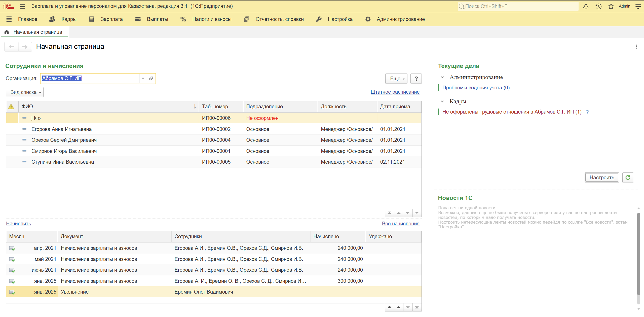The height and width of the screenshot is (317, 644).
Task: Move up in the accruals list
Action: point(399,307)
